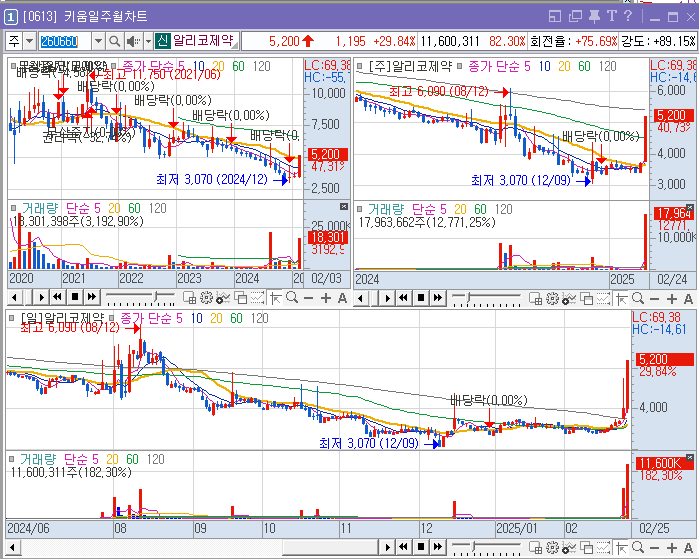This screenshot has height=559, width=699.
Task: Open the 알리코제약 name field corner expander
Action: pos(235,45)
